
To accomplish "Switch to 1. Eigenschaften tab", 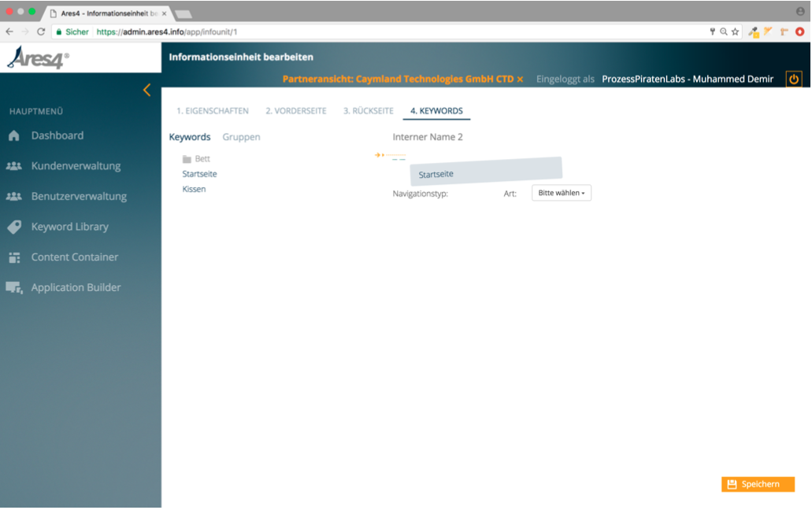I will (213, 111).
